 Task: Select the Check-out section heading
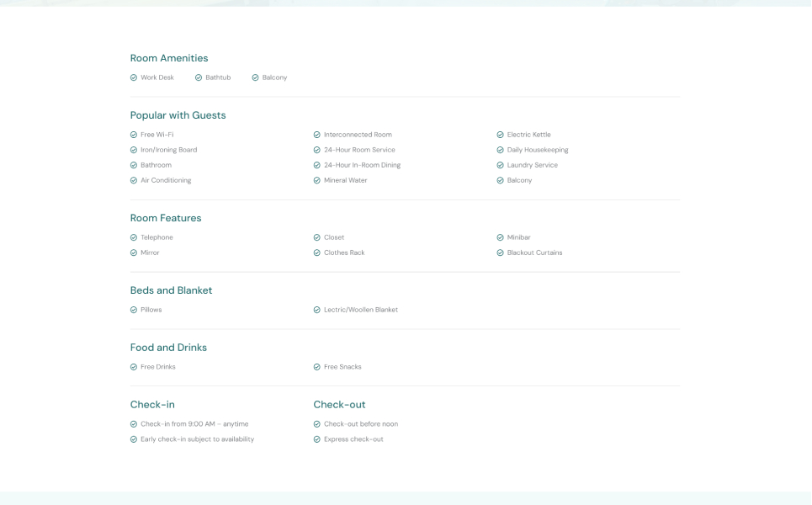click(x=340, y=404)
